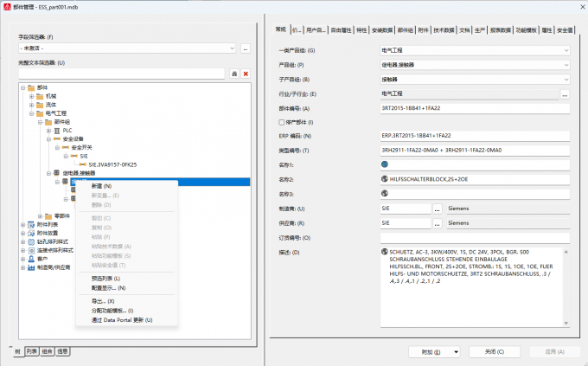This screenshot has height=366, width=588.
Task: Click the globe icon in 描述 field
Action: tap(385, 252)
